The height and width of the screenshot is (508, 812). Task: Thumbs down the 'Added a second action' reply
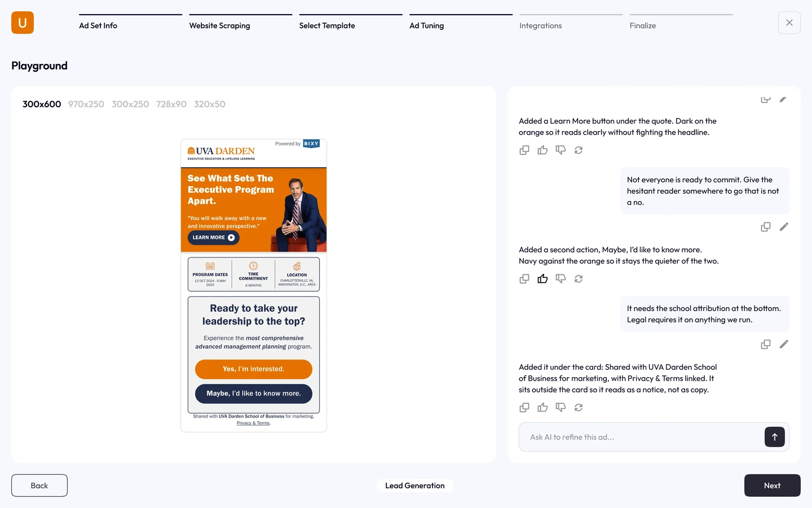pos(561,279)
